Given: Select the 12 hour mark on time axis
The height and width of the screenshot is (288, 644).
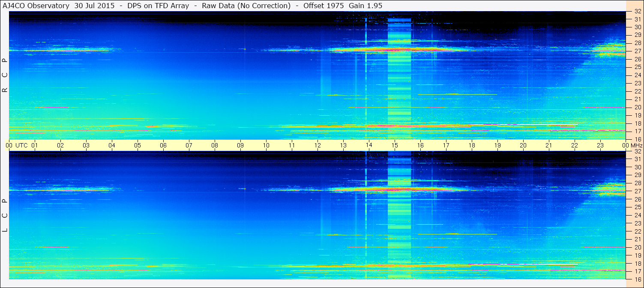Looking at the screenshot, I should [318, 145].
